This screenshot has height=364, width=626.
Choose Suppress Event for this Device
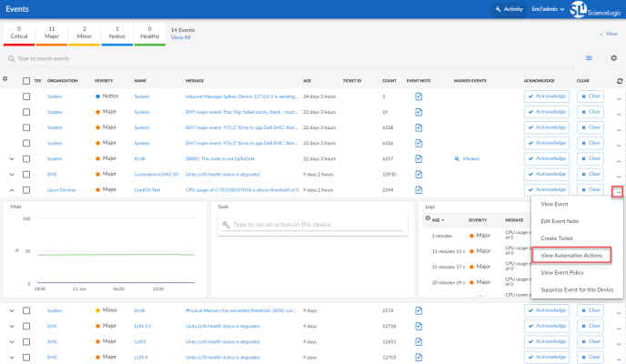coord(577,289)
